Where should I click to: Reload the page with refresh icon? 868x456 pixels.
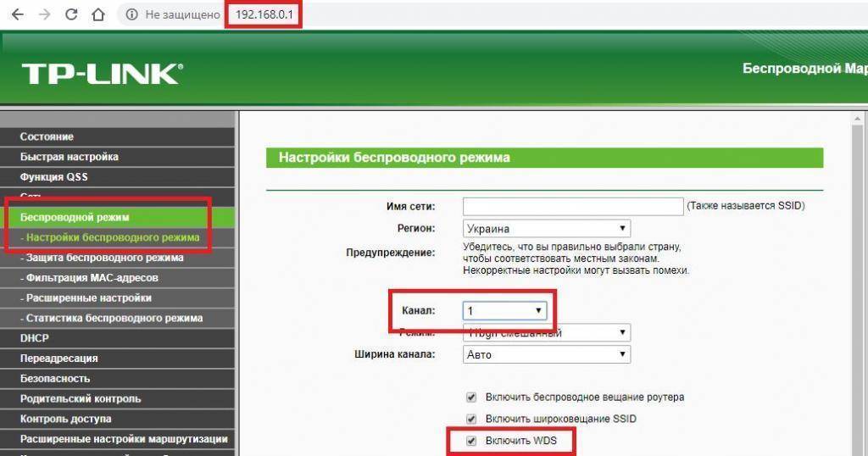(x=72, y=15)
